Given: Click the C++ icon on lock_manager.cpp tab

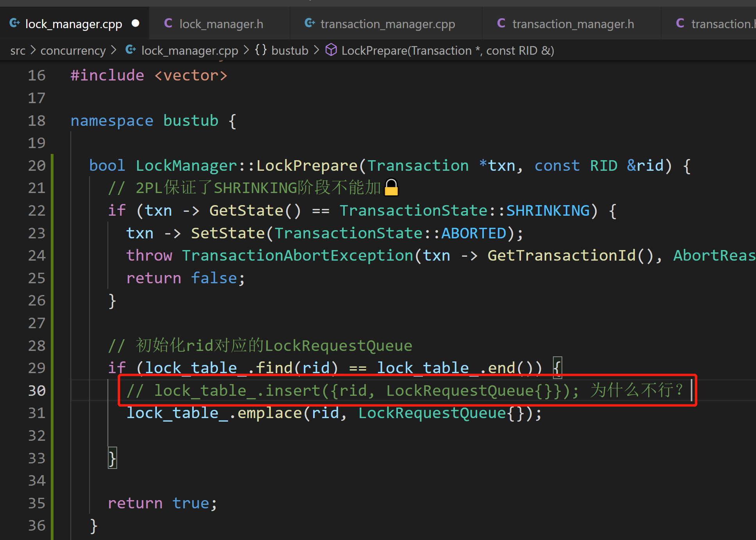Looking at the screenshot, I should click(14, 23).
